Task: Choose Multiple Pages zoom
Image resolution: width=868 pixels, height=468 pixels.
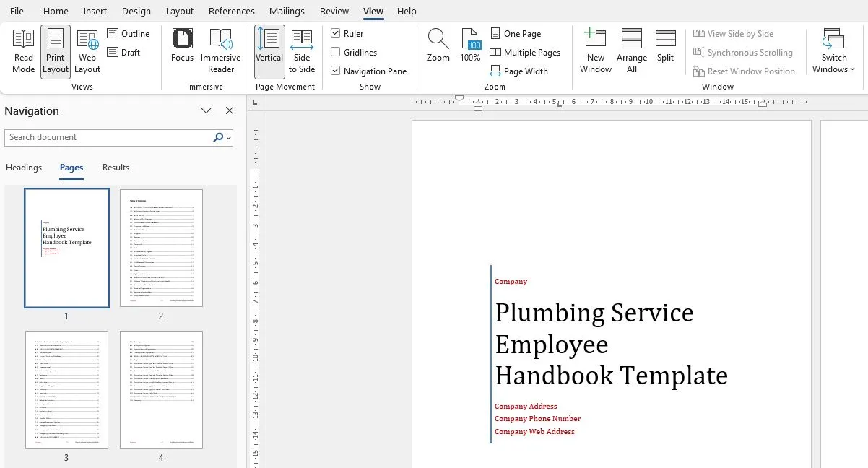Action: [x=525, y=53]
